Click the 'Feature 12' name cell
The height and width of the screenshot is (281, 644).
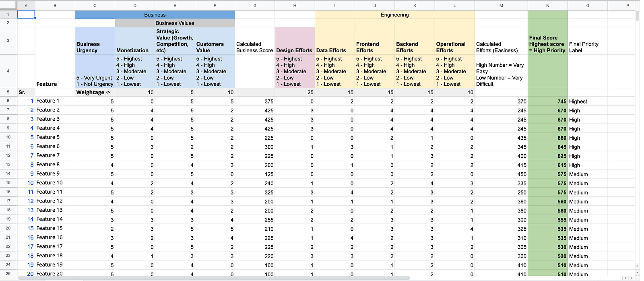point(55,201)
